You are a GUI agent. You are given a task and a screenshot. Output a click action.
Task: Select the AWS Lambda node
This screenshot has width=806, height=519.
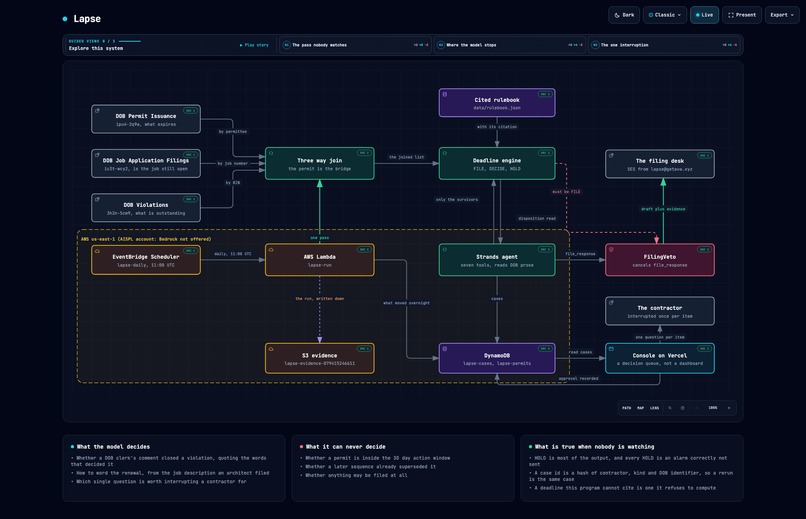pos(320,260)
